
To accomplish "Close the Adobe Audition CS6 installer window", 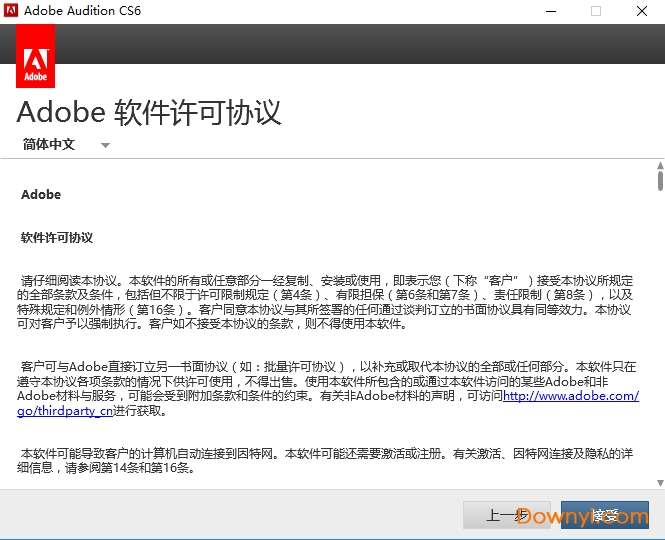I will [x=642, y=11].
